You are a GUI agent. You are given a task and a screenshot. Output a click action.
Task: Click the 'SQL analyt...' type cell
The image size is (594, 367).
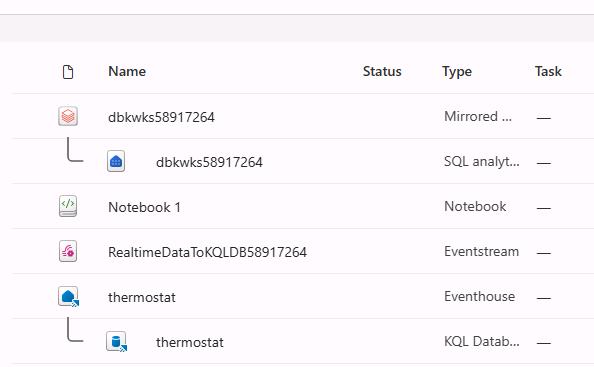481,161
